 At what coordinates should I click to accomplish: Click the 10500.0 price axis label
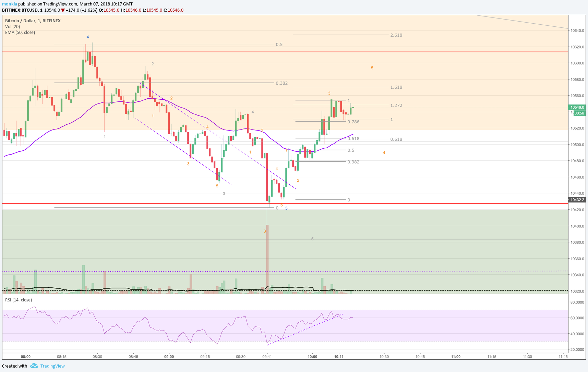click(x=577, y=145)
